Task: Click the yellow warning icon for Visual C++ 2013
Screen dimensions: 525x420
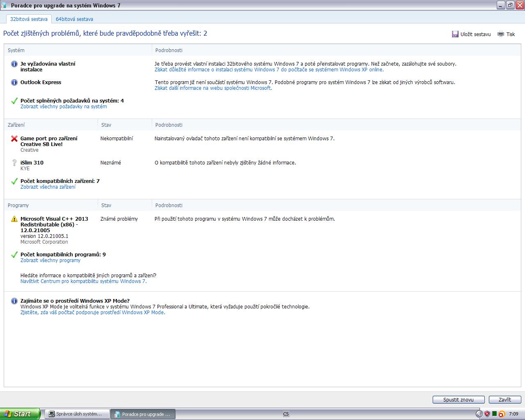Action: tap(14, 219)
